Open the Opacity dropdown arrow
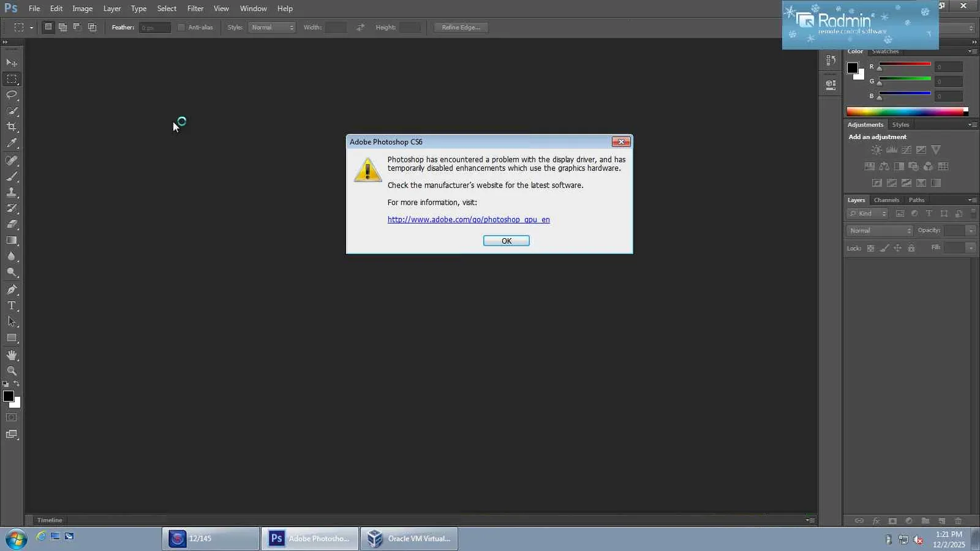 tap(971, 231)
